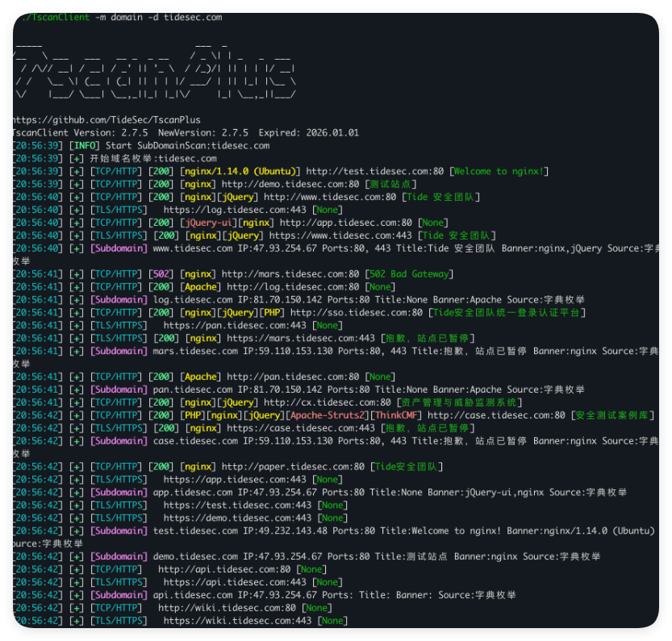
Task: Click the title "Tide安全团队统一登录认证平台"
Action: coord(507,313)
